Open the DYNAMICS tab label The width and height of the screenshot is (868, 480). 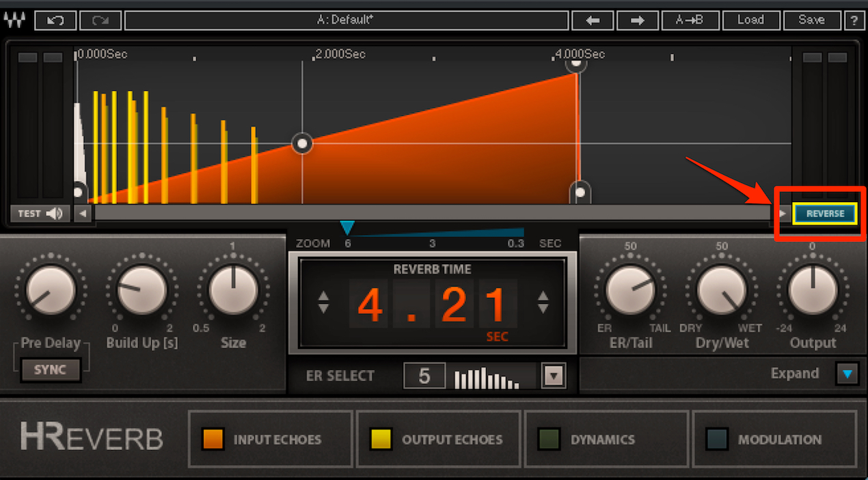tap(603, 440)
